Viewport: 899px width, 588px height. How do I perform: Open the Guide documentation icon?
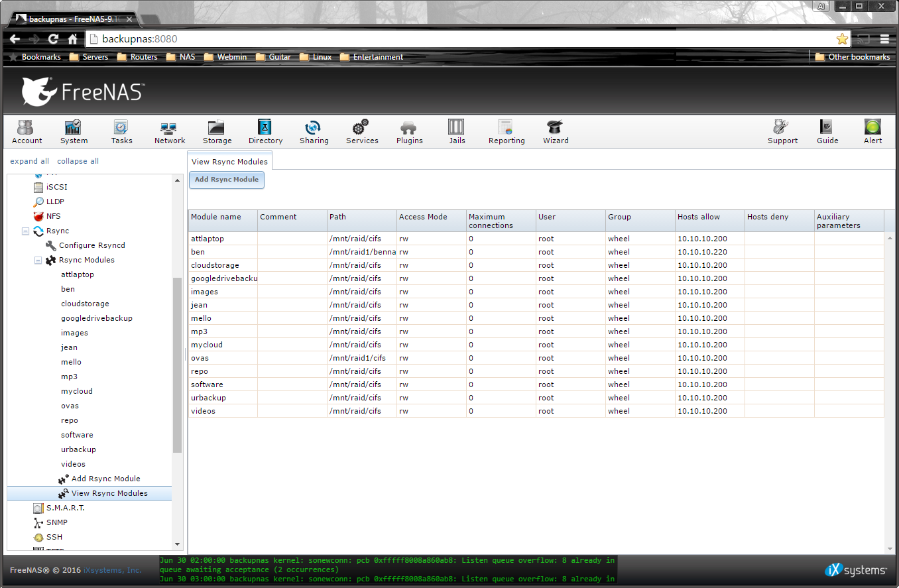pos(827,131)
